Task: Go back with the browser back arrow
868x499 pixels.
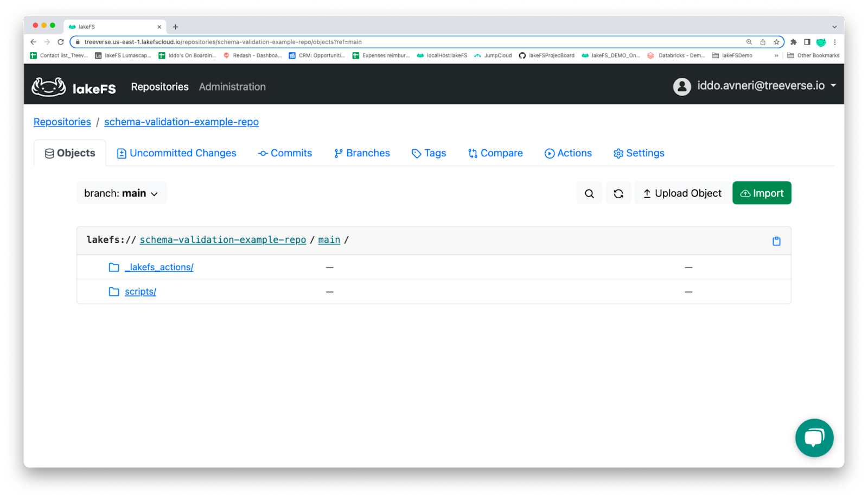Action: click(x=34, y=42)
